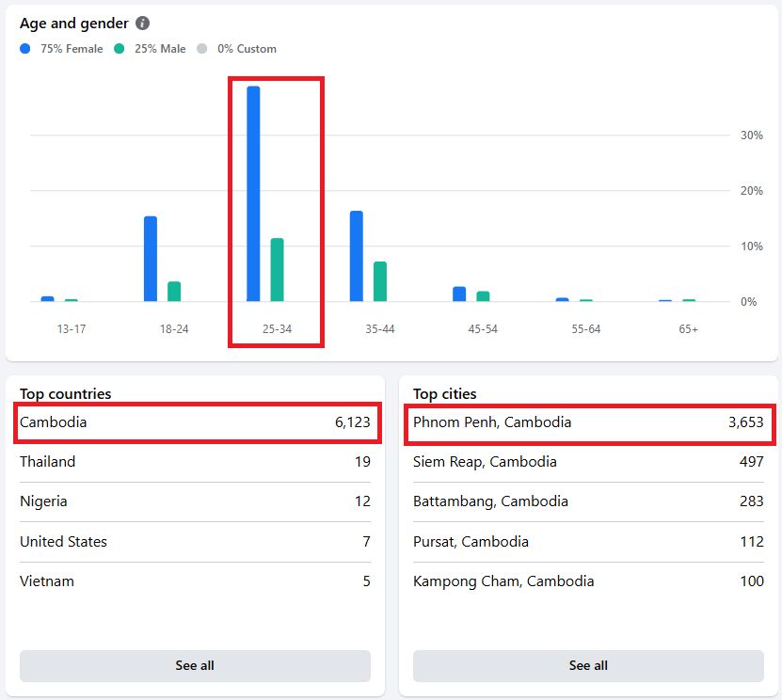782x700 pixels.
Task: Click the Age and gender heading
Action: [74, 24]
